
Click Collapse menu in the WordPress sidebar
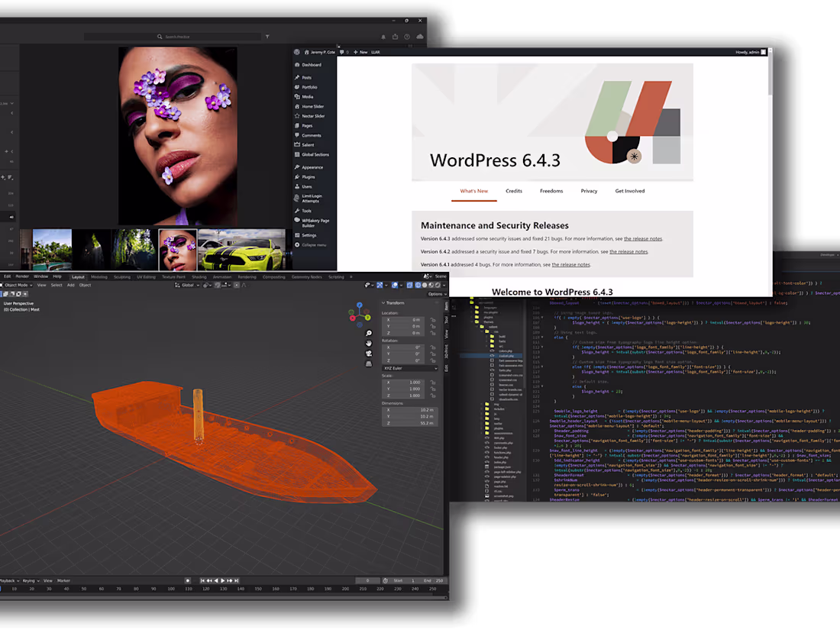(x=313, y=245)
